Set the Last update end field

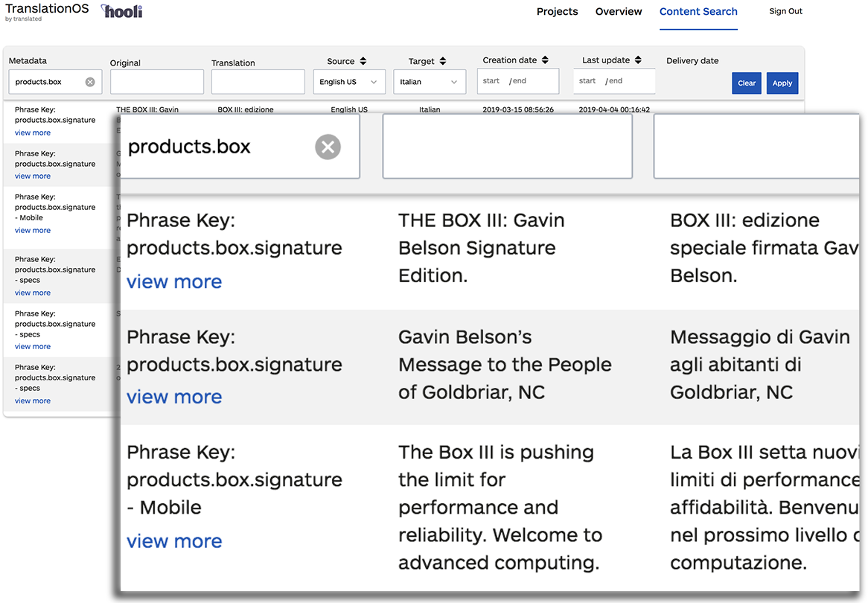616,81
